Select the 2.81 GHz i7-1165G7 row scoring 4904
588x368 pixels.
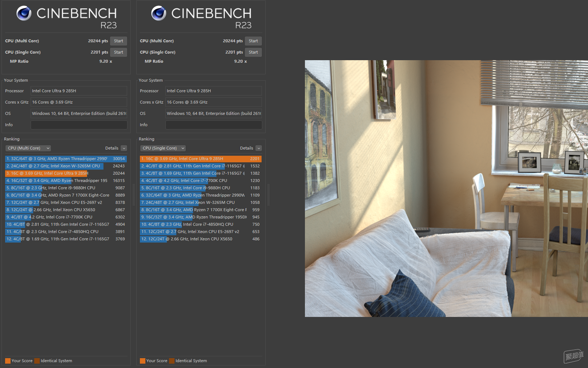coord(66,224)
